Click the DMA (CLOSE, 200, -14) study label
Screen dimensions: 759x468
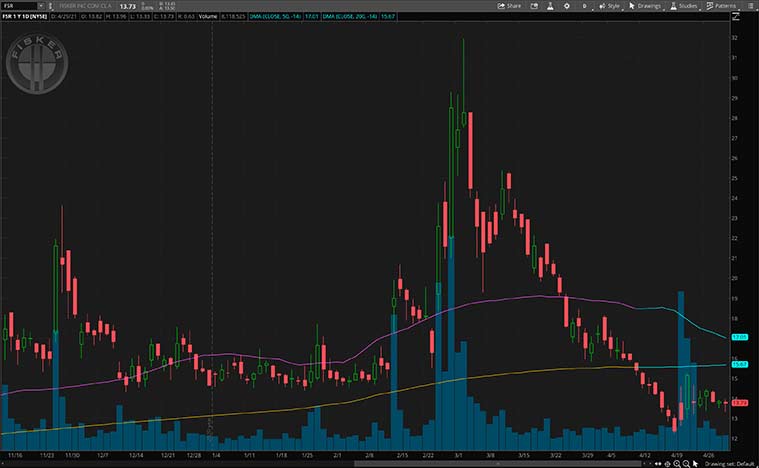(350, 16)
